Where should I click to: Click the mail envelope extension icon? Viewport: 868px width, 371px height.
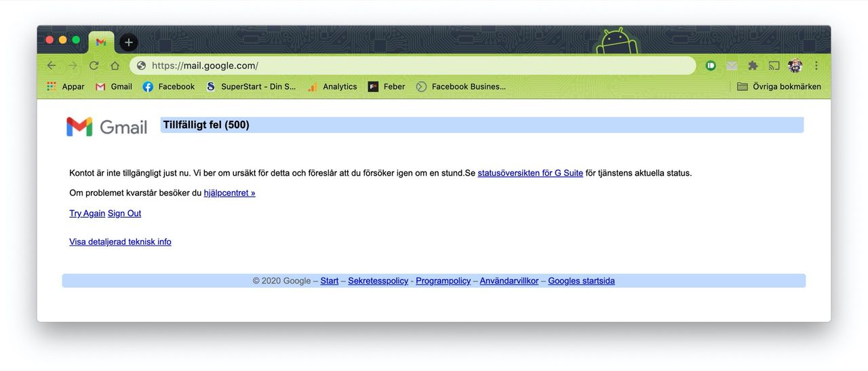pos(732,66)
